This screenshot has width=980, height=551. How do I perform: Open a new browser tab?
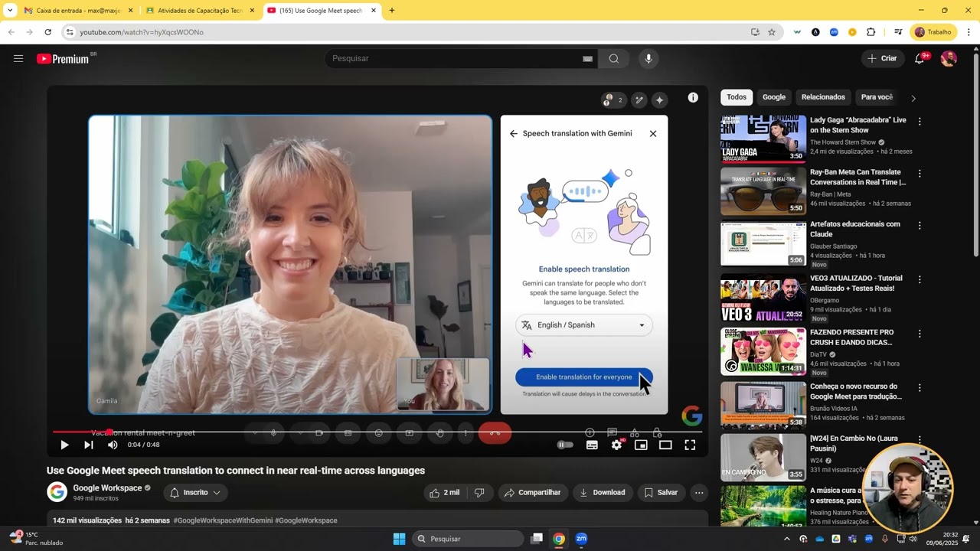click(392, 11)
